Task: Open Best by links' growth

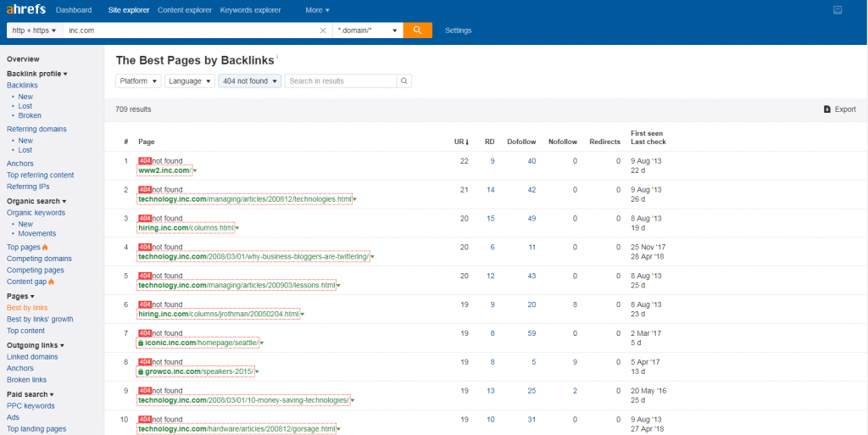Action: (40, 319)
